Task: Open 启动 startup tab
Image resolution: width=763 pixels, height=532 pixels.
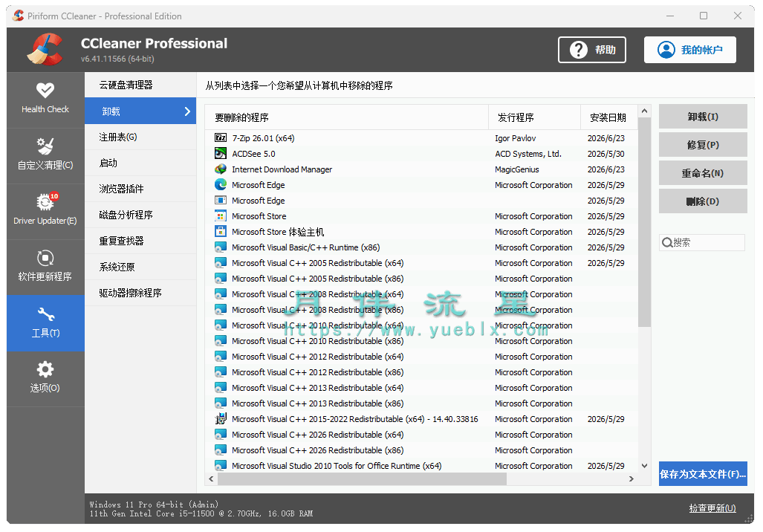Action: click(140, 163)
